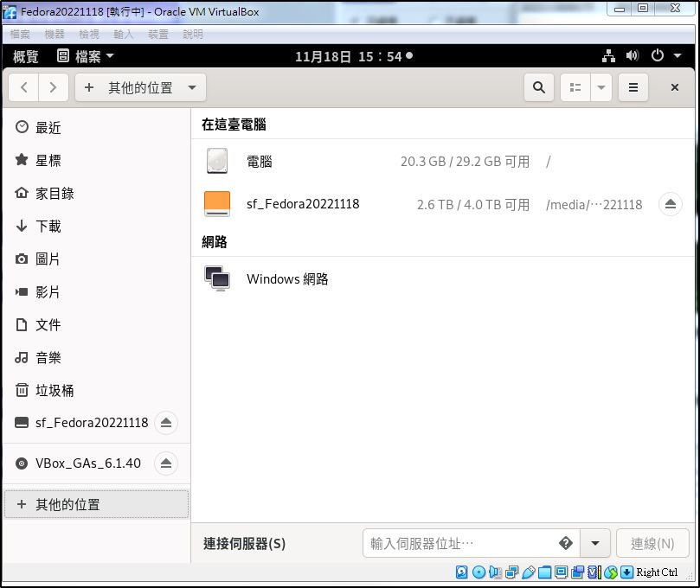700x588 pixels.
Task: Click the Connect (連線) button
Action: tap(652, 543)
